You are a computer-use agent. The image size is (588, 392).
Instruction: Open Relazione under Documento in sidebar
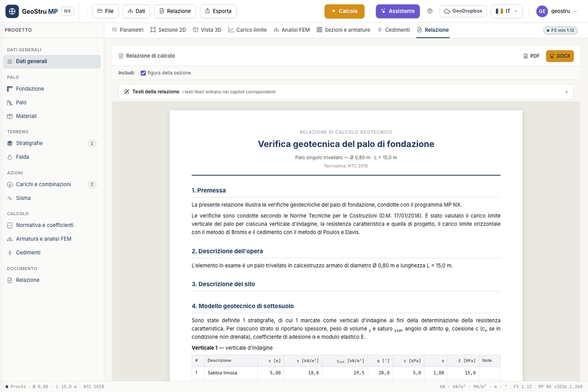point(52,280)
